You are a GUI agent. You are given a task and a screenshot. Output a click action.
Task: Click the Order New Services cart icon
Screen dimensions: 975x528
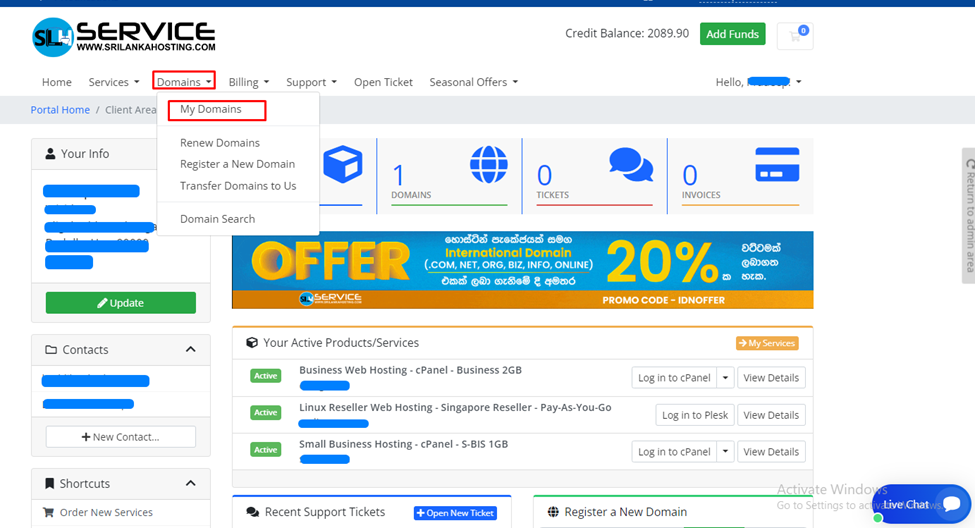[x=49, y=512]
